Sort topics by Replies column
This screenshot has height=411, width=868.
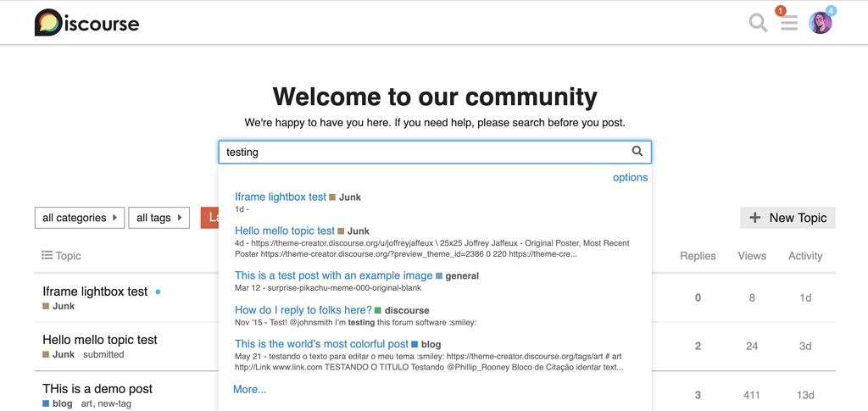coord(698,256)
